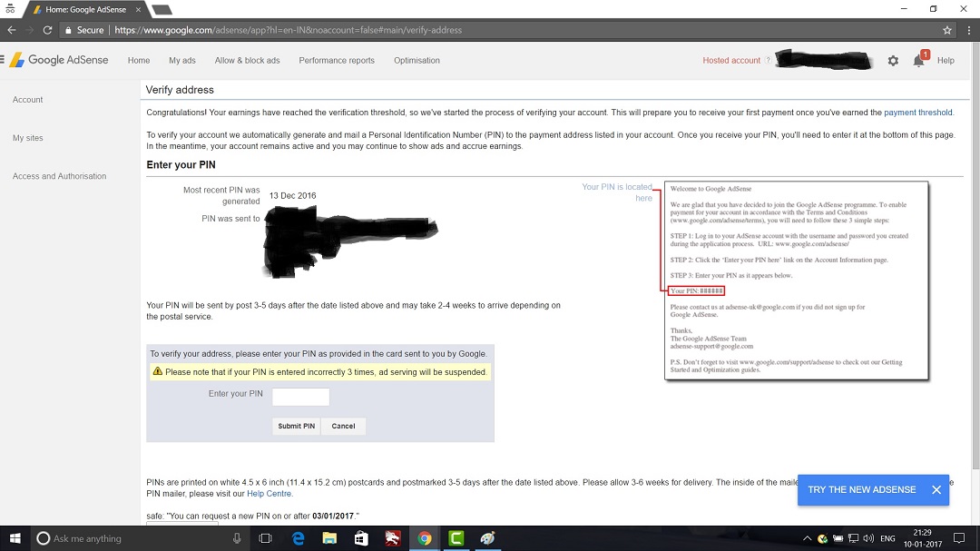Open the Optimisation menu
The width and height of the screenshot is (980, 551).
point(416,61)
